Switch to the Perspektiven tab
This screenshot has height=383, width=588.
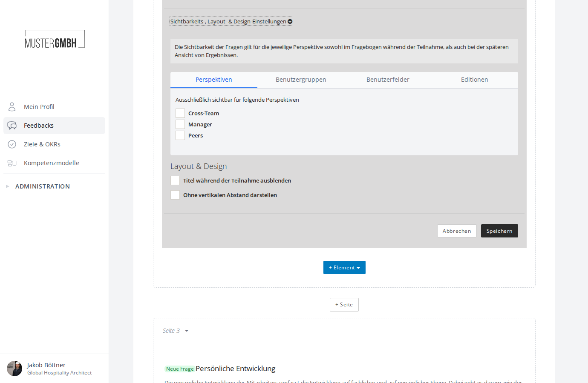(x=214, y=80)
